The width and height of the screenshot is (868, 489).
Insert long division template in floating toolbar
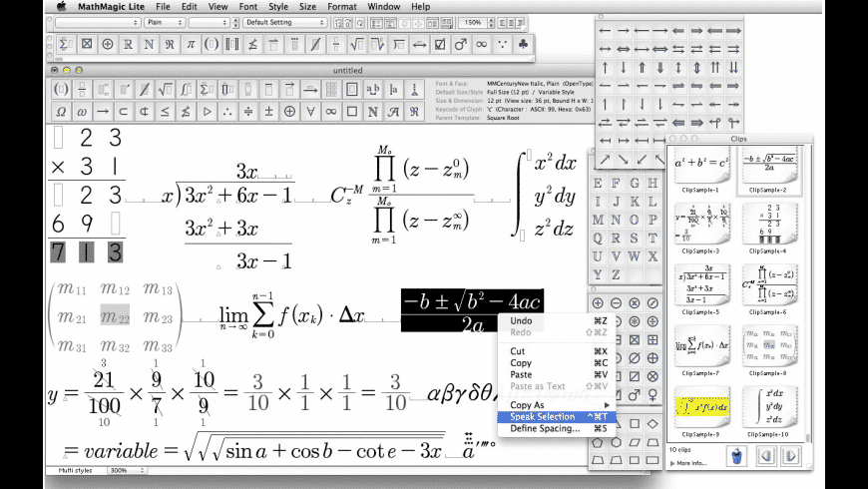(398, 44)
